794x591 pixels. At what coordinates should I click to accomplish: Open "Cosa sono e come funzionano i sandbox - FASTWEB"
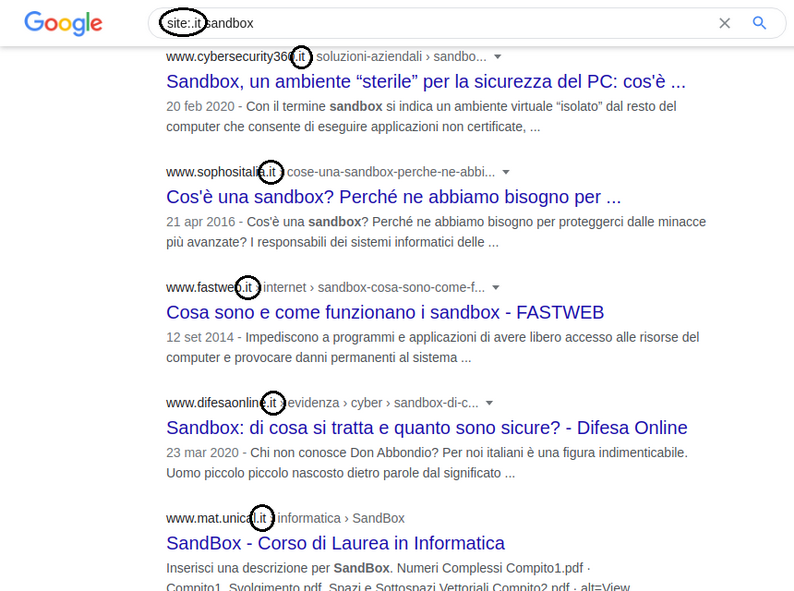(x=385, y=312)
